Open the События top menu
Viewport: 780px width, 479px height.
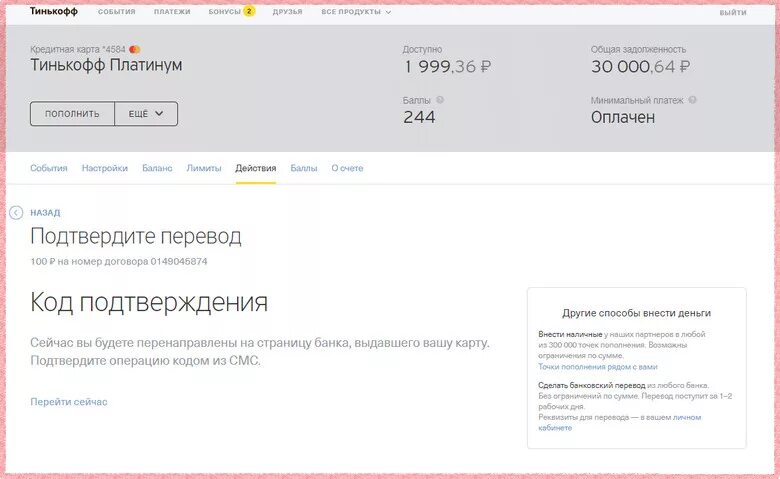(x=116, y=12)
